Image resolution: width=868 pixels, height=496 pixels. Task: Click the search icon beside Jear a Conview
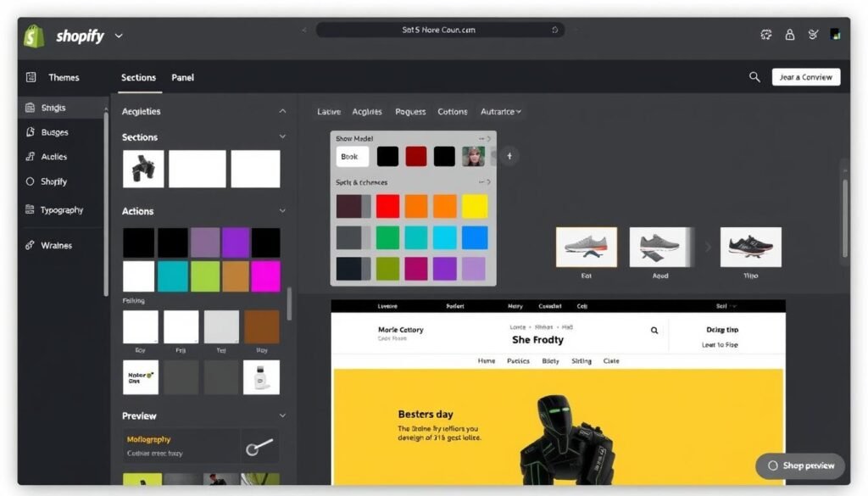(754, 76)
